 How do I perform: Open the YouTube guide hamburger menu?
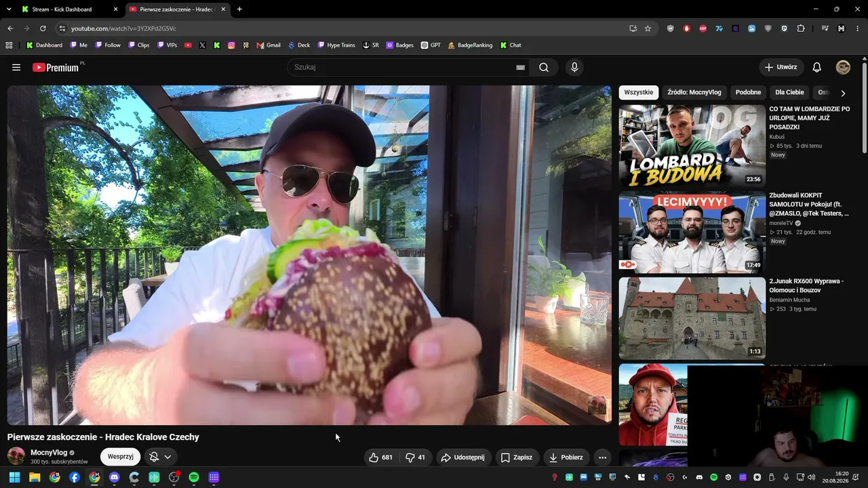[x=16, y=67]
